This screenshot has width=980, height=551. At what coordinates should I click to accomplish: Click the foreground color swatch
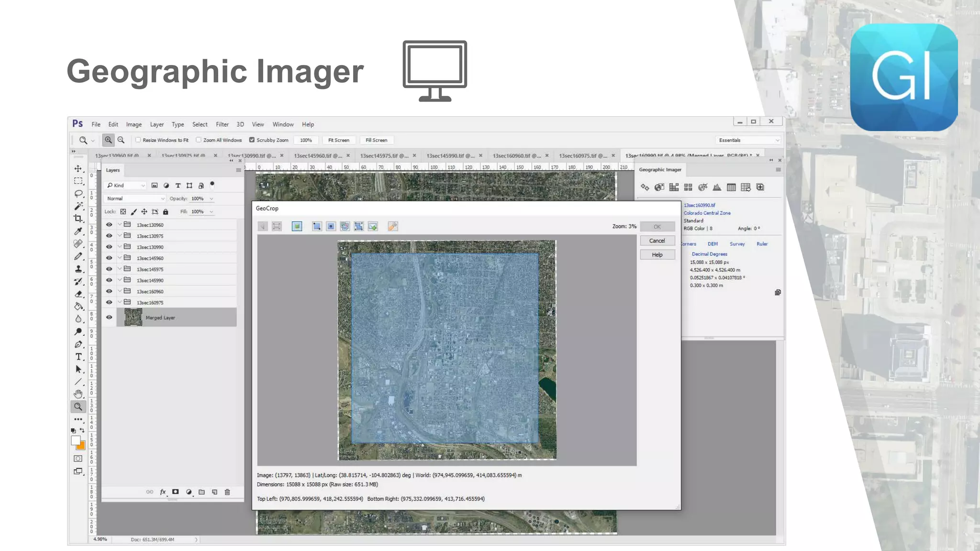click(76, 441)
